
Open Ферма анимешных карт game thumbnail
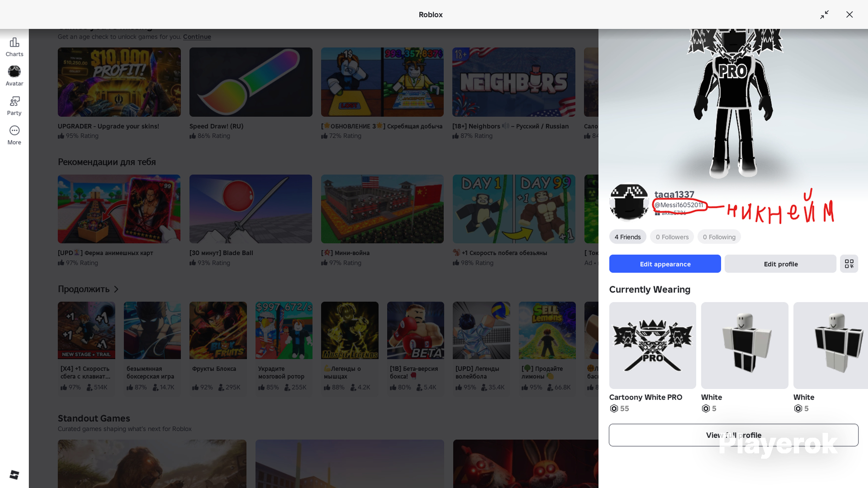click(119, 209)
